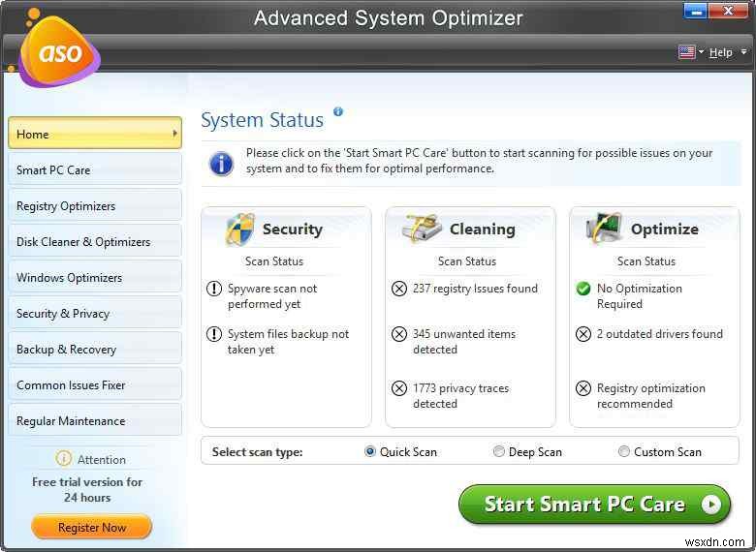Click error icon beside Registry optimization recommended
Image resolution: width=756 pixels, height=552 pixels.
point(583,388)
